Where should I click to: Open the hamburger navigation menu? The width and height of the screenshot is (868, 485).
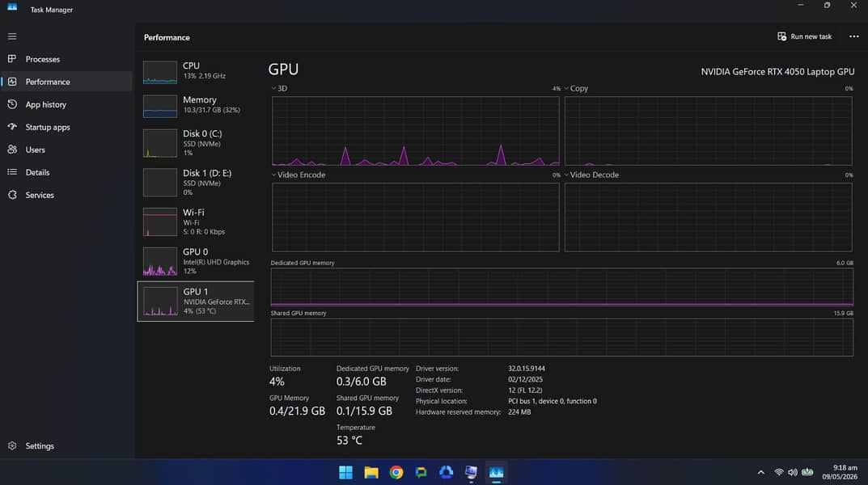click(x=12, y=36)
